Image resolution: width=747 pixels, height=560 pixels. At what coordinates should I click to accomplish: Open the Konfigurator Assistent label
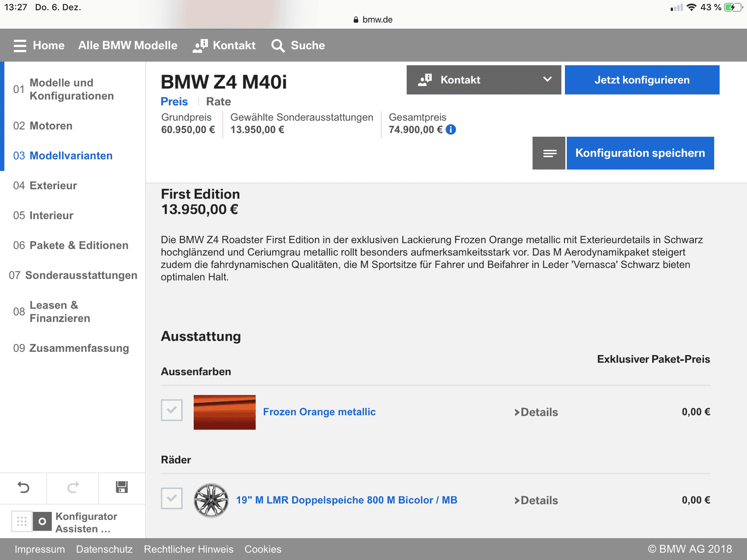point(86,522)
